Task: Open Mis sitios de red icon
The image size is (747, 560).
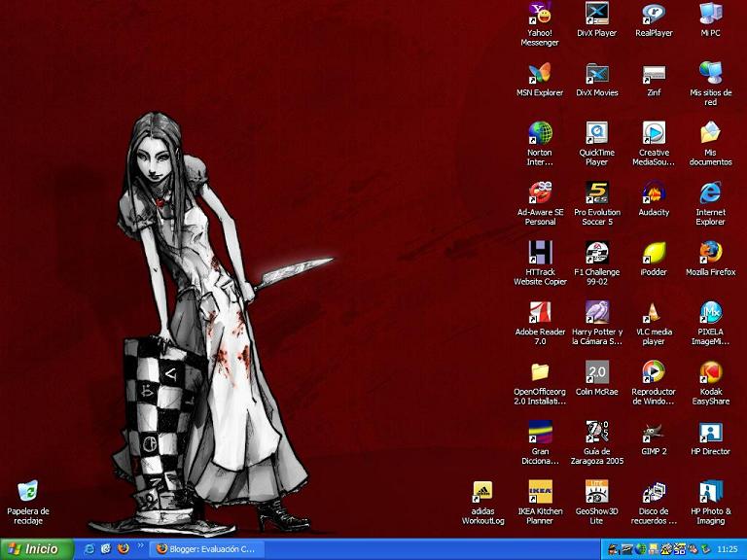Action: [710, 73]
